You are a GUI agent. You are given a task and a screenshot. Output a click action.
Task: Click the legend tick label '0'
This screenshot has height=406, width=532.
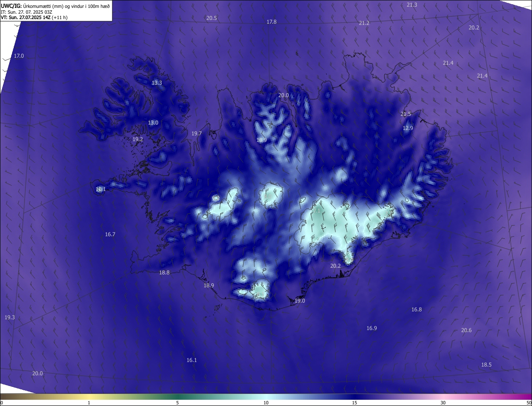click(2, 403)
